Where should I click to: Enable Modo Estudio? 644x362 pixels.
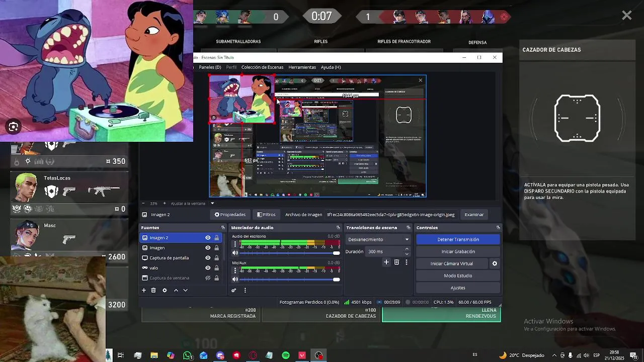point(458,276)
